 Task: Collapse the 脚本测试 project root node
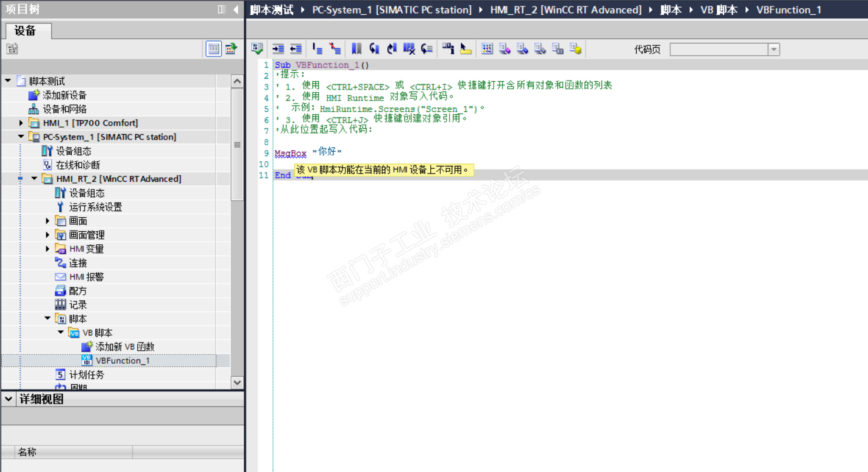(8, 81)
